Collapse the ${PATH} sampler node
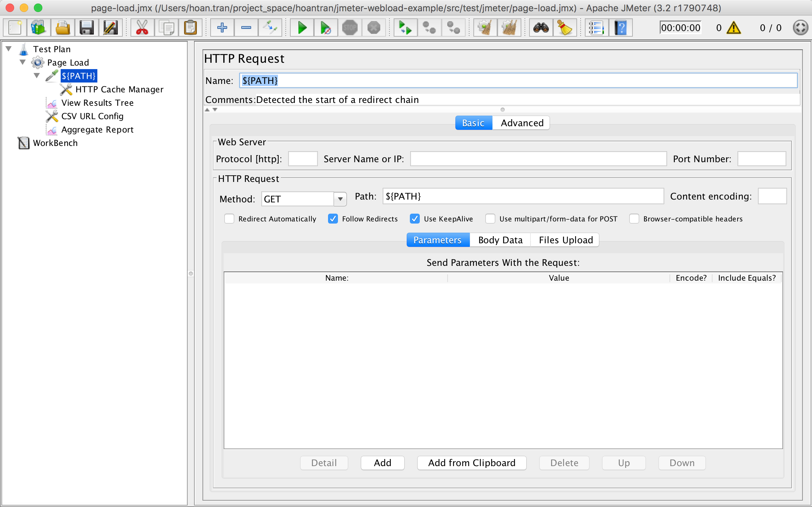This screenshot has width=812, height=507. 37,75
